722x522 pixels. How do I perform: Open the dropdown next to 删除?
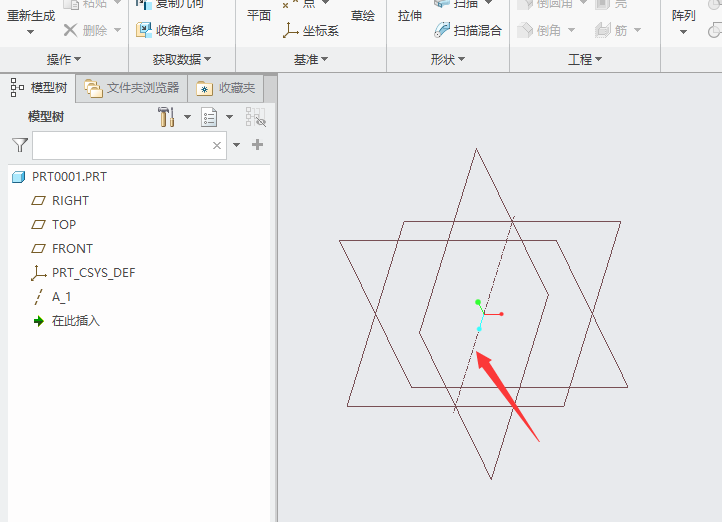point(117,30)
